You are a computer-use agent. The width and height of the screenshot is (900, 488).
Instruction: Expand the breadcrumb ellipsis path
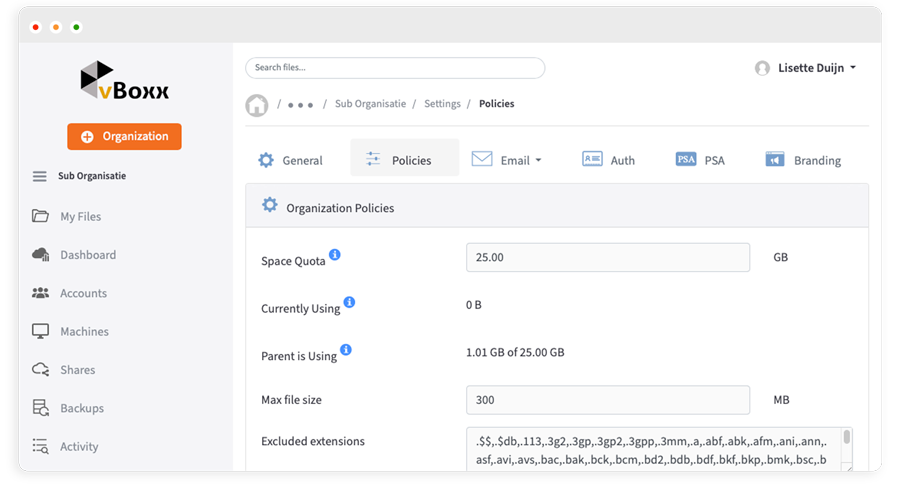(301, 105)
